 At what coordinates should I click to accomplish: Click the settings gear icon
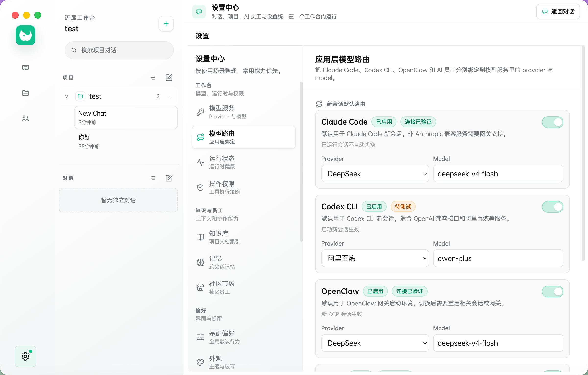(x=25, y=356)
